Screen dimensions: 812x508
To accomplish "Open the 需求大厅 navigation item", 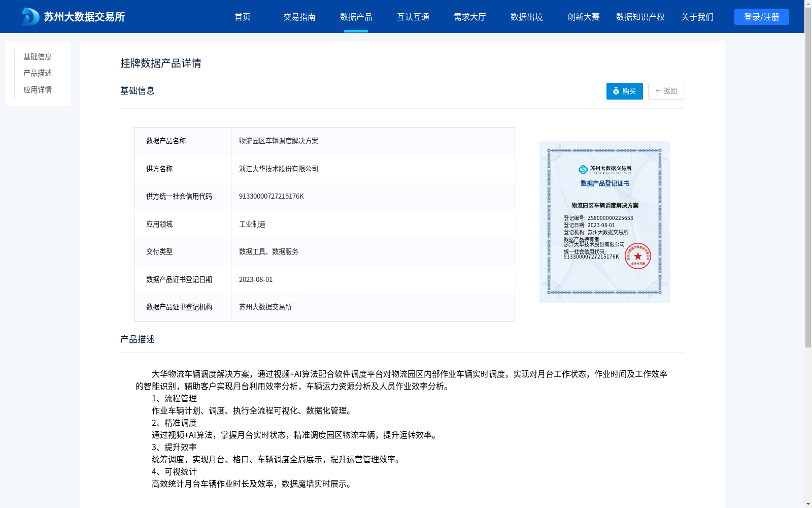I will click(470, 17).
